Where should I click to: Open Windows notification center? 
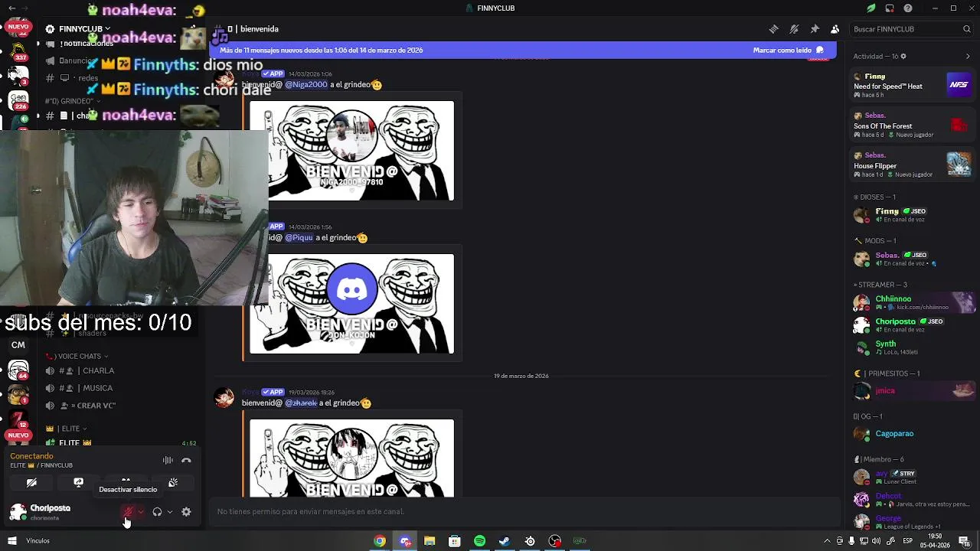pyautogui.click(x=964, y=541)
